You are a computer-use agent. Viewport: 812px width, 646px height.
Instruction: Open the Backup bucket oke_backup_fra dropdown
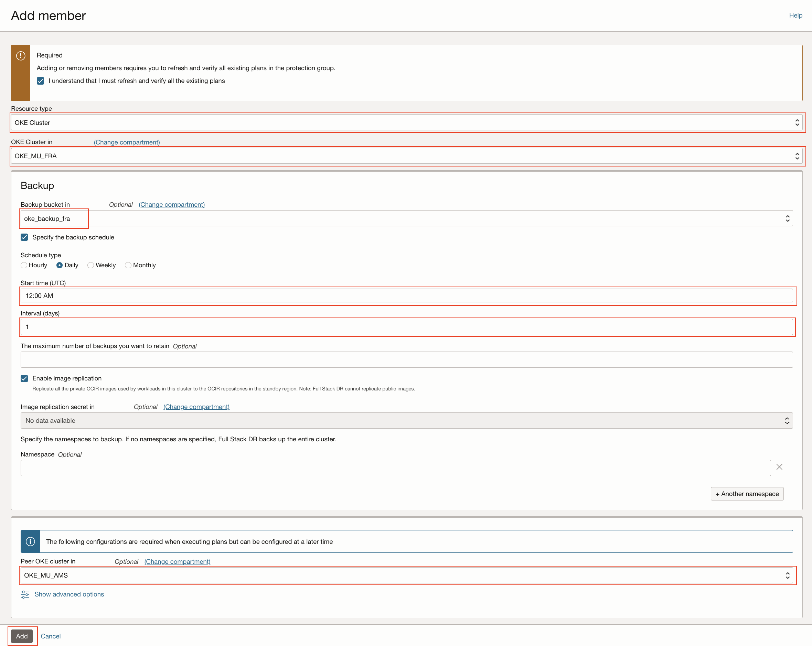pyautogui.click(x=406, y=219)
